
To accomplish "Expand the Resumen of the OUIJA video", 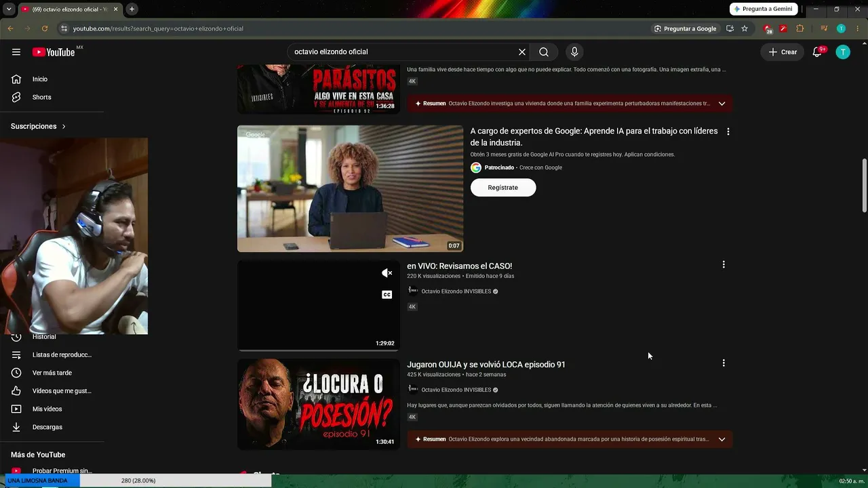I will 722,439.
